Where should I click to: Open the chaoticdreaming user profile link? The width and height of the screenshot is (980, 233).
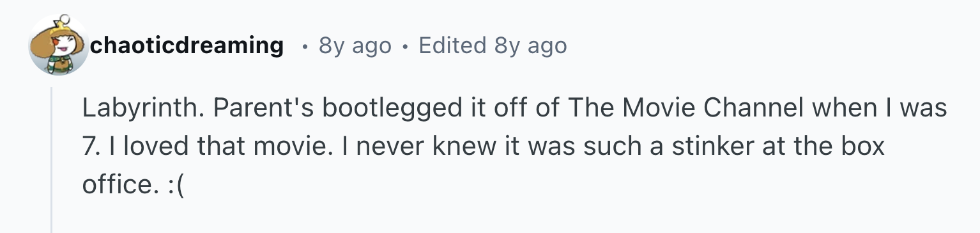pos(187,45)
